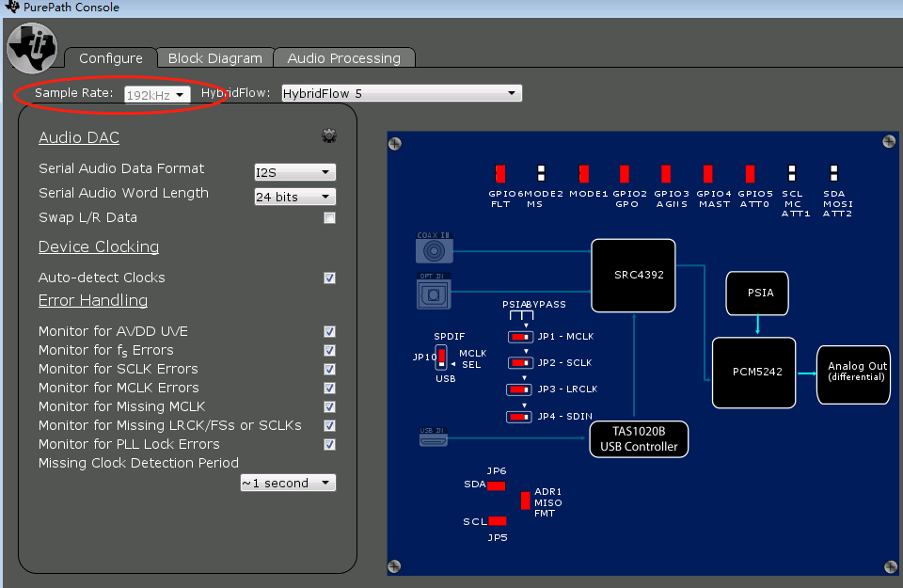Image resolution: width=903 pixels, height=588 pixels.
Task: Open the Missing Clock Detection Period dropdown
Action: 288,483
